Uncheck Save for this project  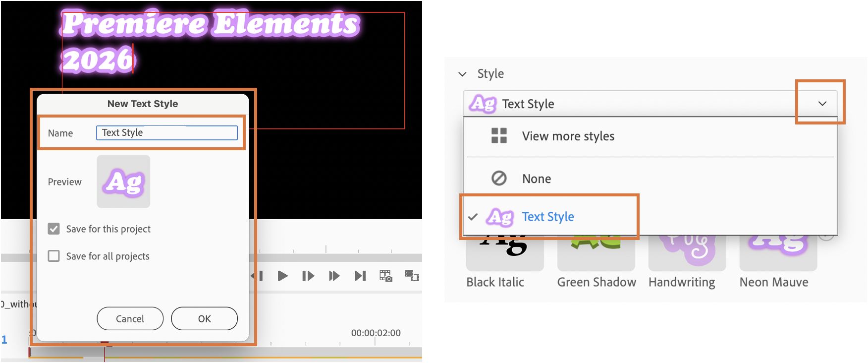tap(54, 229)
